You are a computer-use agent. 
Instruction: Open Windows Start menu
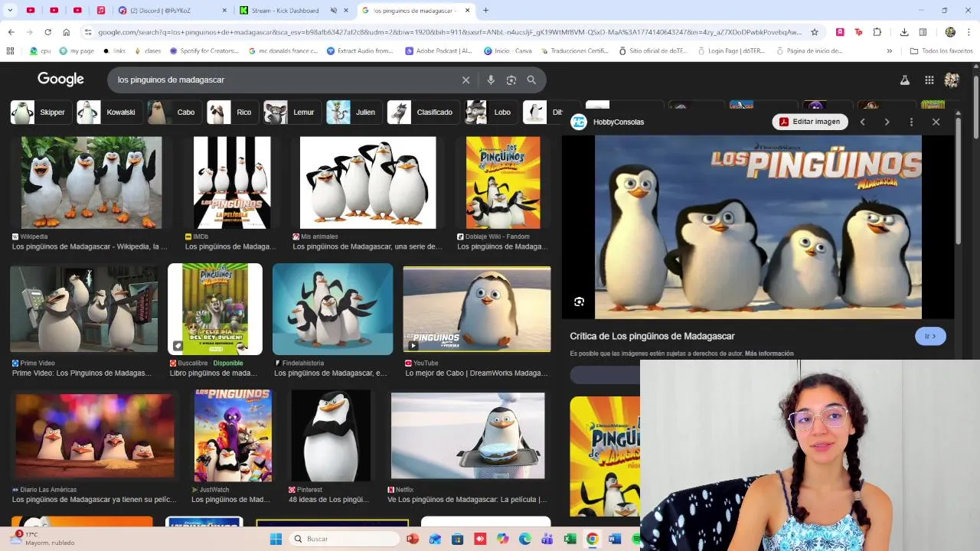pyautogui.click(x=276, y=539)
